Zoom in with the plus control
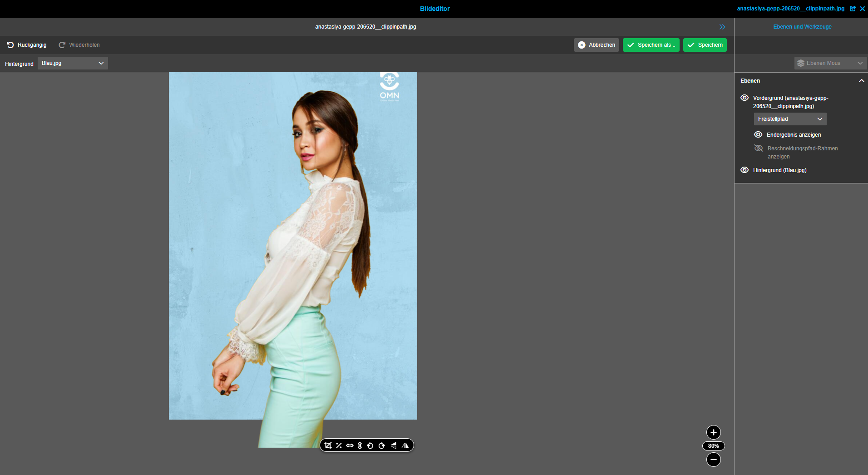868x475 pixels. (x=713, y=432)
